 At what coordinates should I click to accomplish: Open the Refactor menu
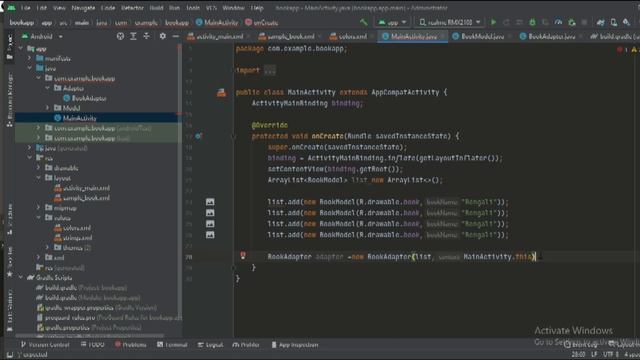(132, 8)
